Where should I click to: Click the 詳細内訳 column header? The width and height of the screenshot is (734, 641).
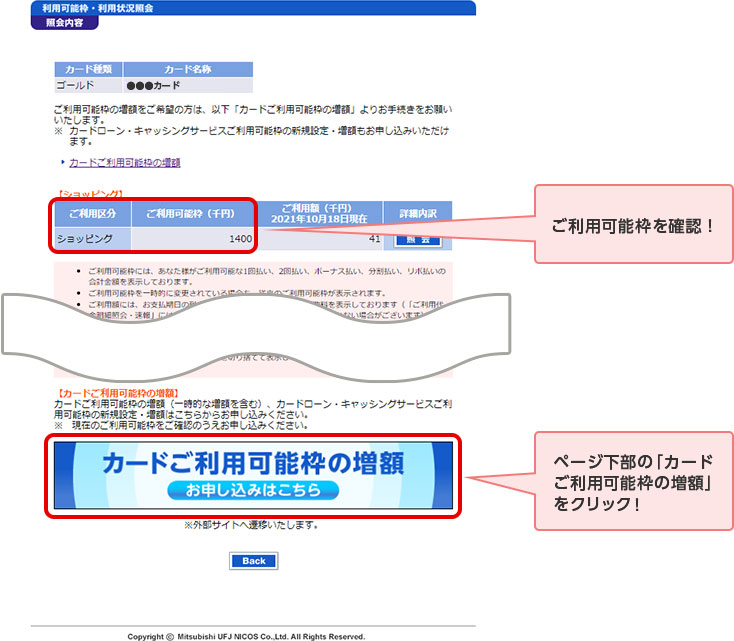coord(417,213)
